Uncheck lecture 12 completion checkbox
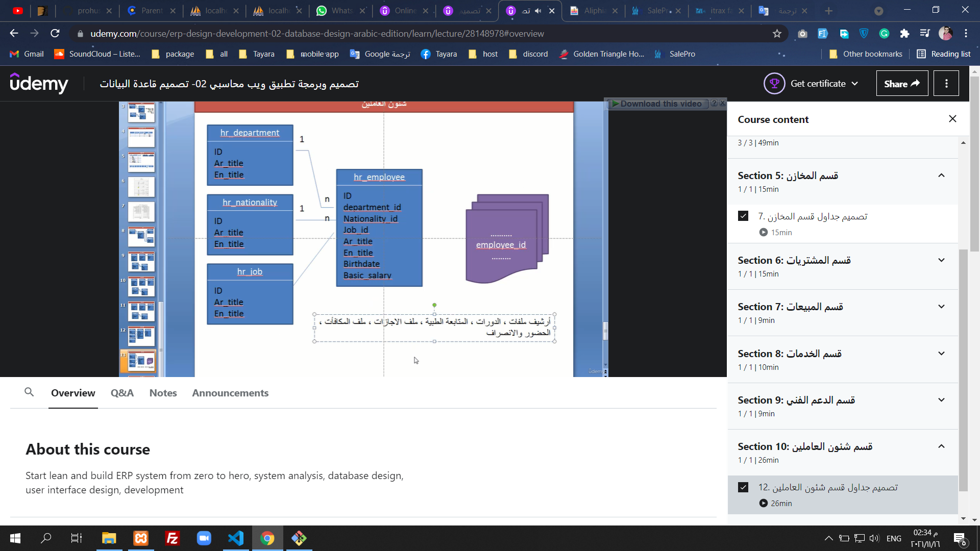Screen dimensions: 980x551 pyautogui.click(x=743, y=487)
